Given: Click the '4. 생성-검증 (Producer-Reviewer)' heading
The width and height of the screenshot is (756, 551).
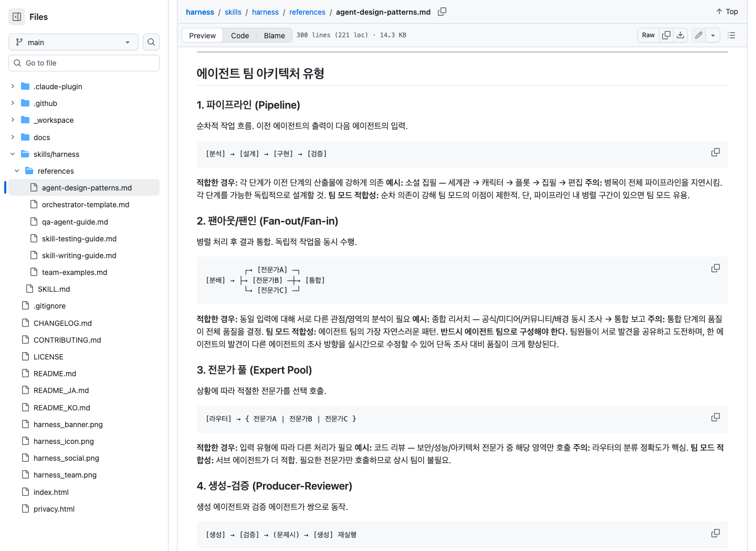Looking at the screenshot, I should click(274, 485).
